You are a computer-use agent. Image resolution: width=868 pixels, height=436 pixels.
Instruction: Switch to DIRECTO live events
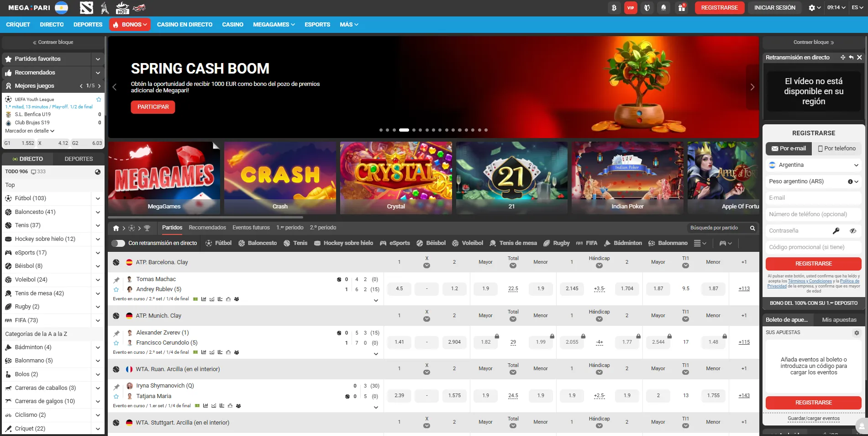click(x=27, y=159)
